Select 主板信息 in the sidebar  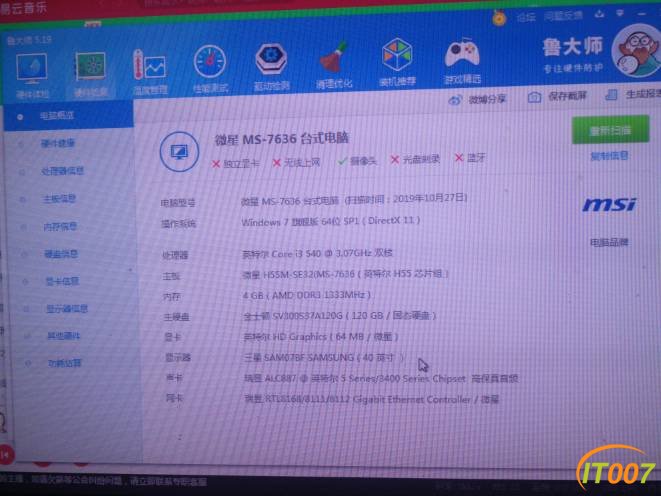[59, 198]
